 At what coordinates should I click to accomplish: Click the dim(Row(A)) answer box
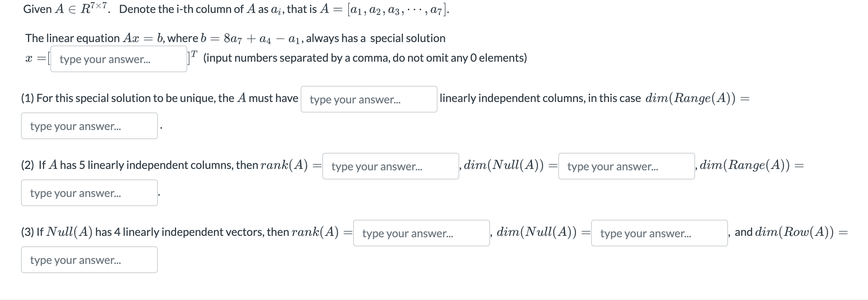(x=89, y=260)
